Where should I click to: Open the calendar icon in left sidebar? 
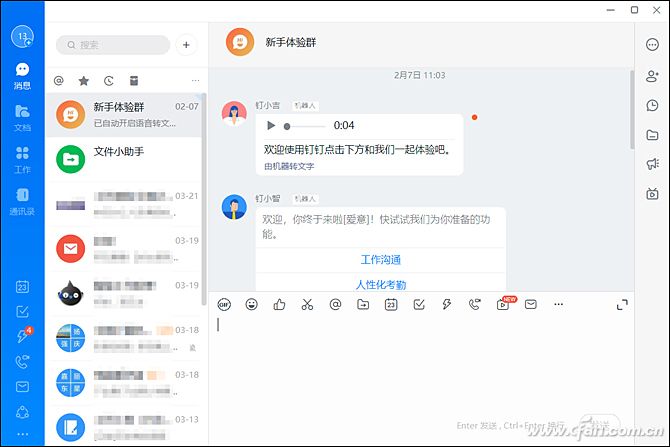(x=22, y=286)
